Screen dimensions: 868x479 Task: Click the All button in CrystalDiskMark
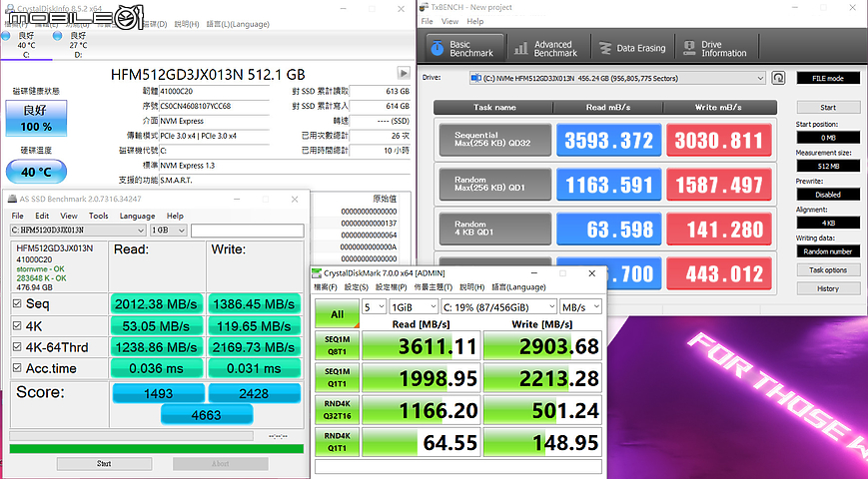(x=338, y=313)
